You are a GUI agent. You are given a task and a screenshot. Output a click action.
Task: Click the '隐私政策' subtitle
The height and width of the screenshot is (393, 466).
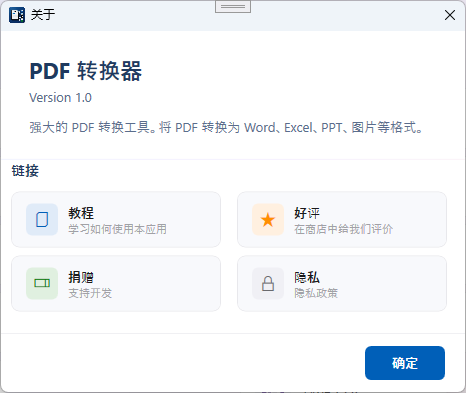point(316,293)
